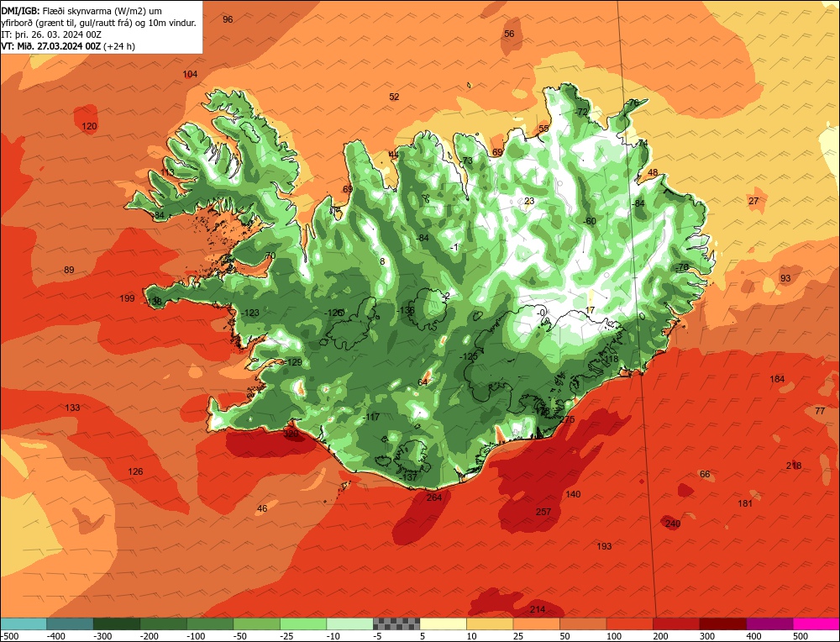Click the land flux value -117
This screenshot has height=642, width=840.
[371, 417]
